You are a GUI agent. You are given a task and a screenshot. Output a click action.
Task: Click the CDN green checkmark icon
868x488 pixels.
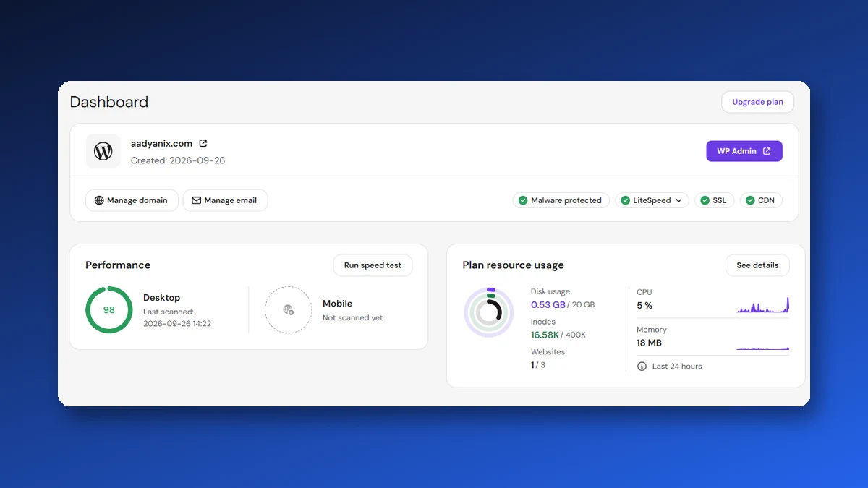750,200
